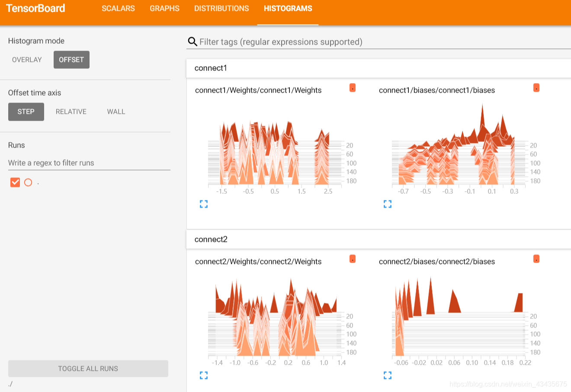The image size is (571, 392).
Task: Click the connect2/biases/connect2/biases title
Action: 437,261
